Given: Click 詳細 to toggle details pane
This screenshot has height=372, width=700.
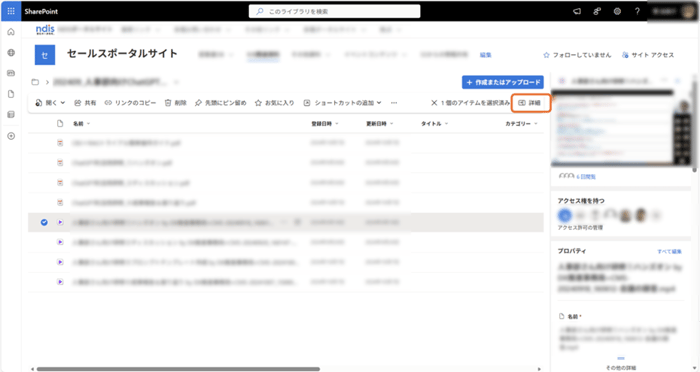Looking at the screenshot, I should pyautogui.click(x=530, y=103).
